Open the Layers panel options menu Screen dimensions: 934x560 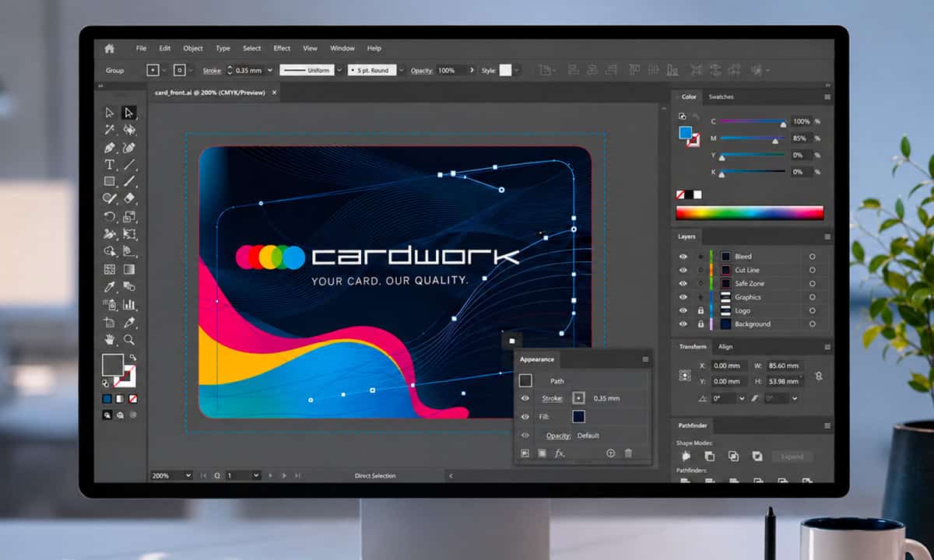pyautogui.click(x=827, y=236)
